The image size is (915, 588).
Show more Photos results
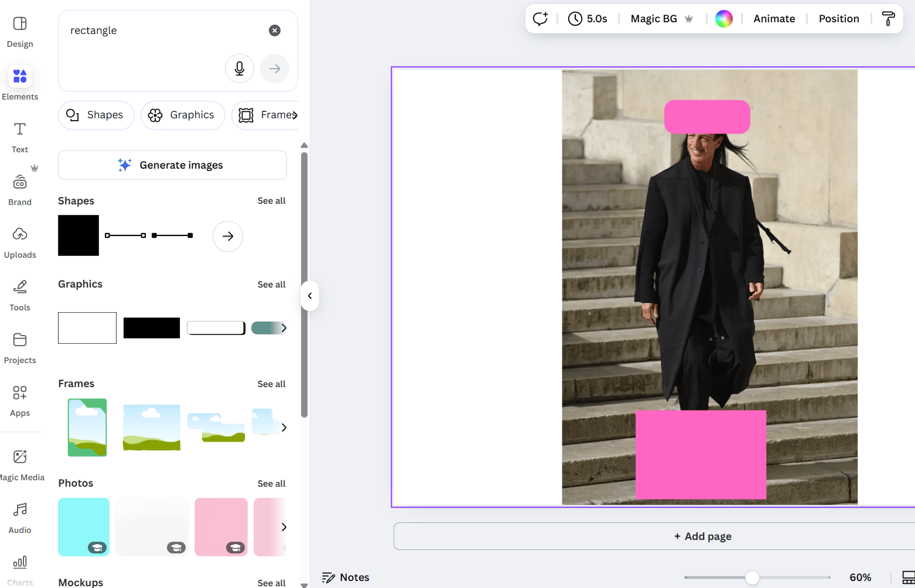click(284, 527)
